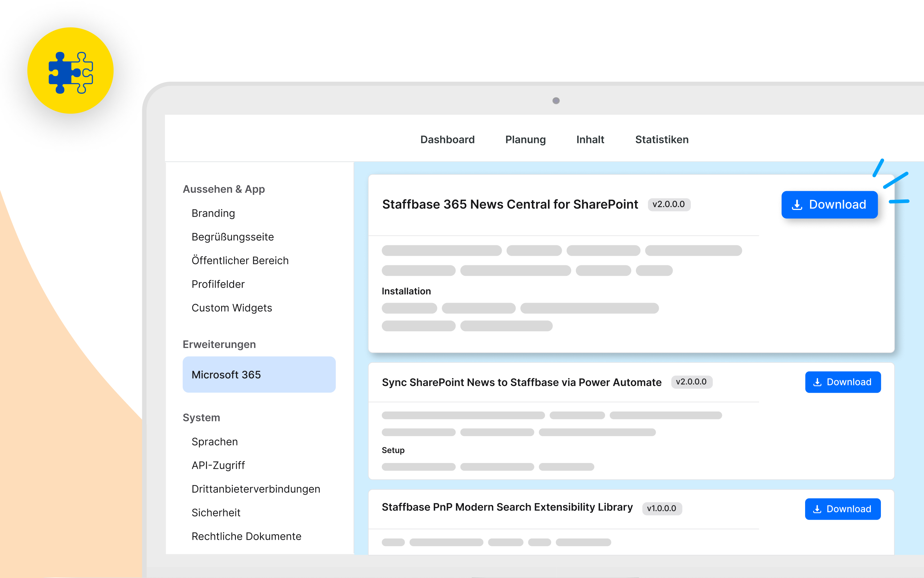Open Custom Widgets section
924x578 pixels.
click(x=232, y=308)
